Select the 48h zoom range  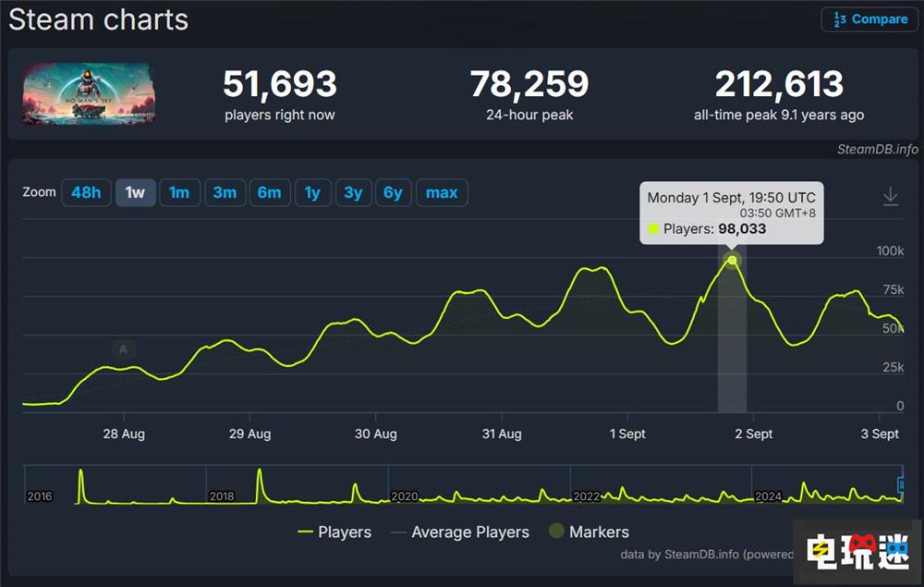[86, 192]
